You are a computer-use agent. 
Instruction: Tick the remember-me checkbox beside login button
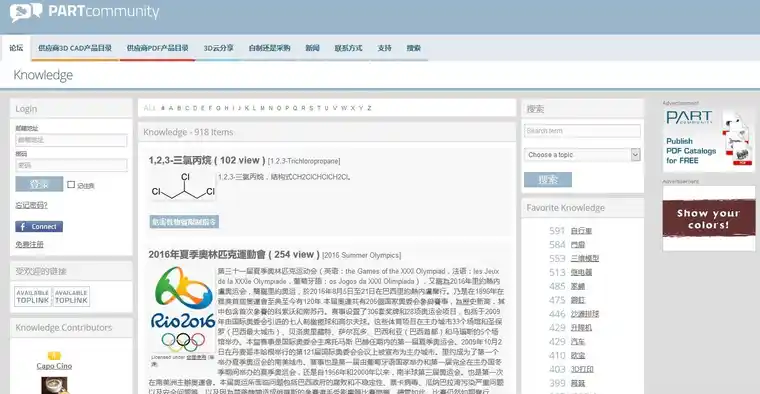point(71,185)
